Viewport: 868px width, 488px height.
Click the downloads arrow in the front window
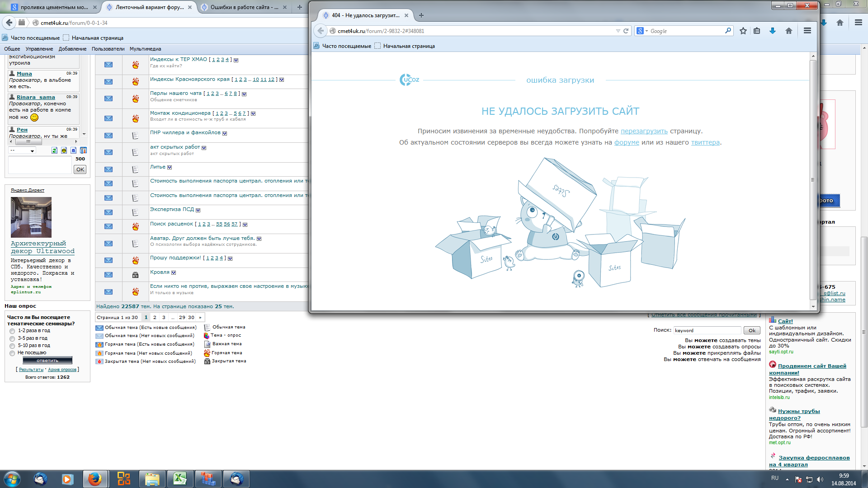[x=773, y=31]
